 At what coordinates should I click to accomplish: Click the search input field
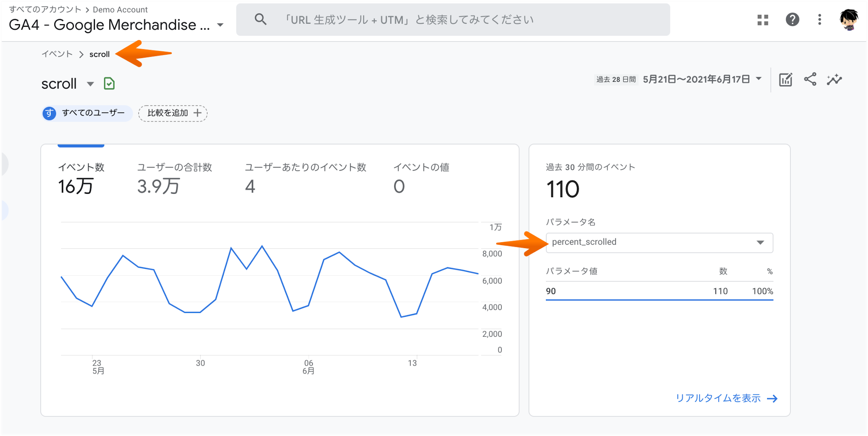[x=453, y=20]
